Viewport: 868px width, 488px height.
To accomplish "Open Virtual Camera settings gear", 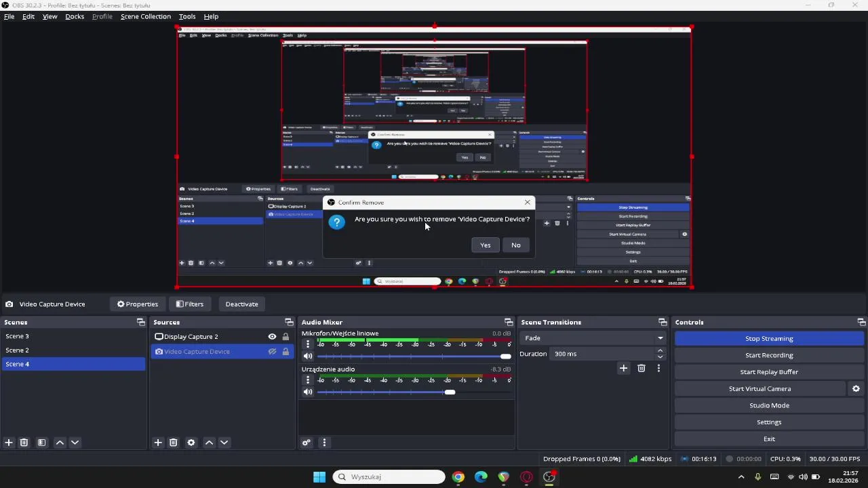I will coord(856,389).
